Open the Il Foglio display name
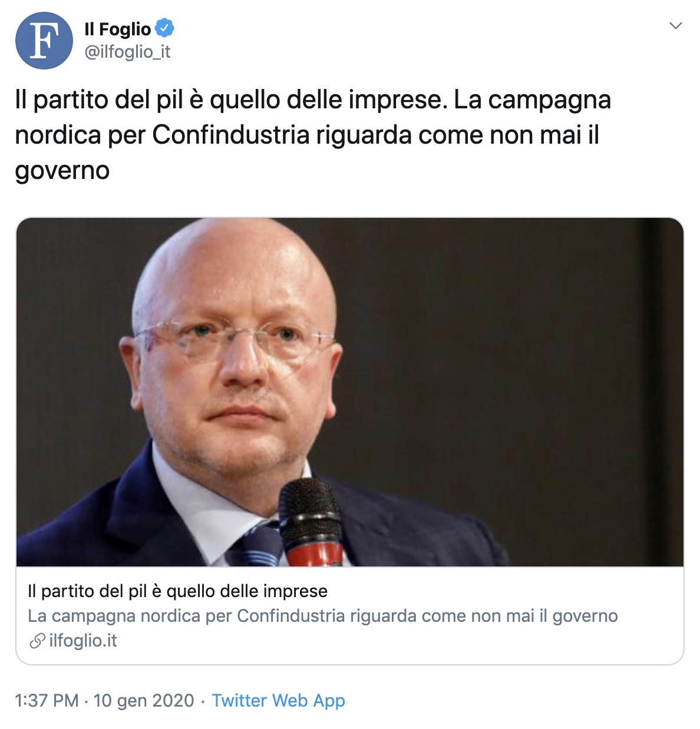This screenshot has height=729, width=700. [x=118, y=29]
